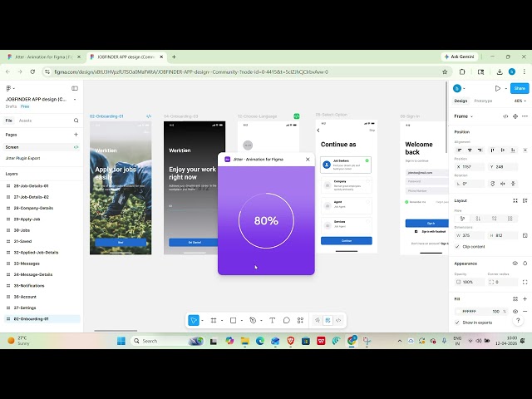The image size is (532, 399).
Task: Open zoom level 46% dropdown
Action: (520, 101)
